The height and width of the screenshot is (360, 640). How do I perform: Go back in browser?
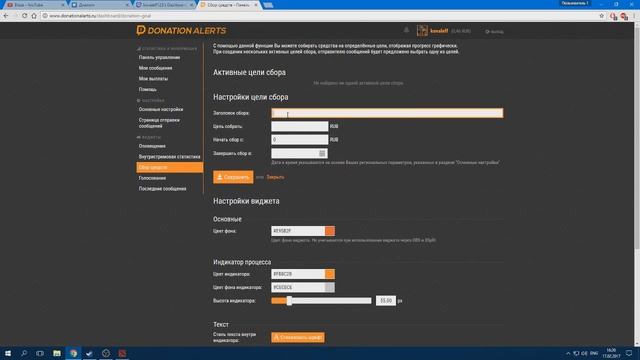(x=6, y=16)
